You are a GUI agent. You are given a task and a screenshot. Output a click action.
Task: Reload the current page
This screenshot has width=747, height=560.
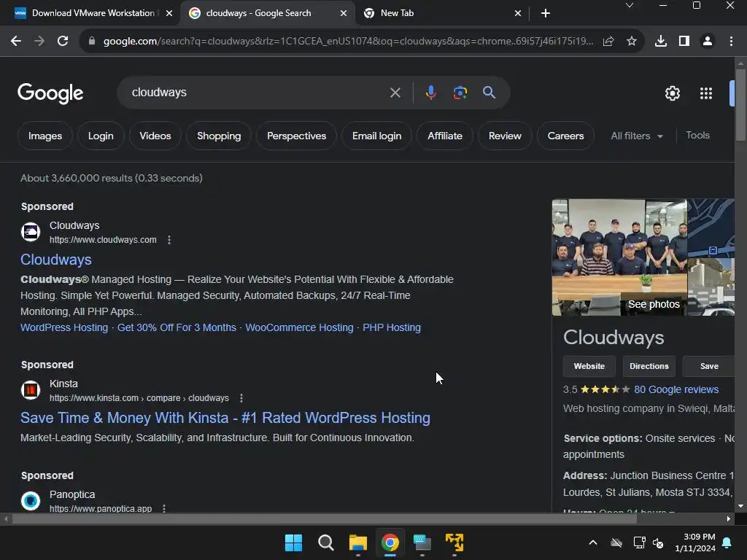point(63,41)
